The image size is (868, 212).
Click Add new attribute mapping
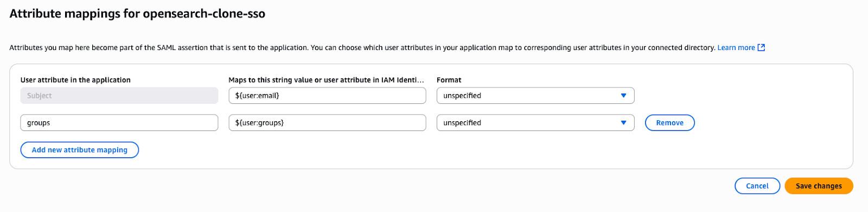tap(80, 150)
